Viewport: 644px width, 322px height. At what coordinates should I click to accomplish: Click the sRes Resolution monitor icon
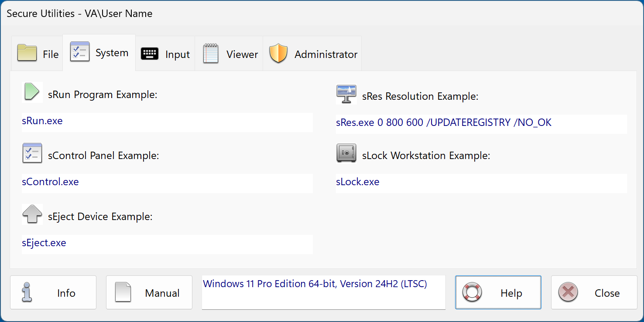(346, 94)
